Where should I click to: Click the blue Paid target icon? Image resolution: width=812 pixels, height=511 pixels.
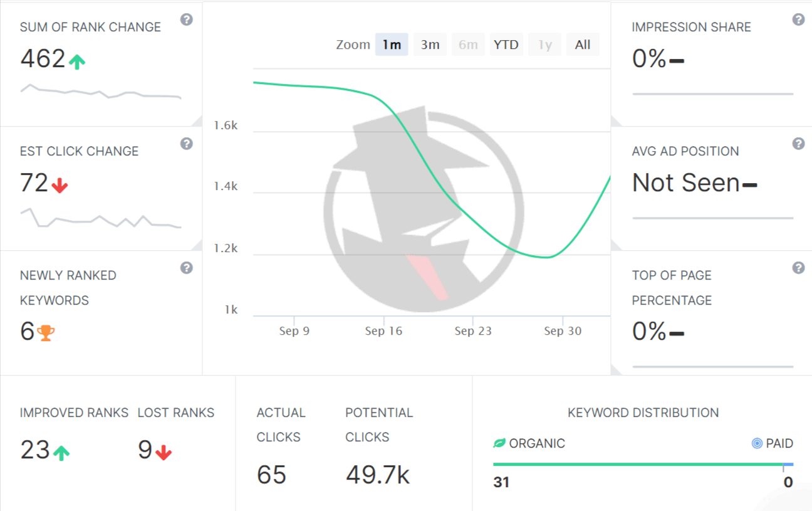(757, 443)
